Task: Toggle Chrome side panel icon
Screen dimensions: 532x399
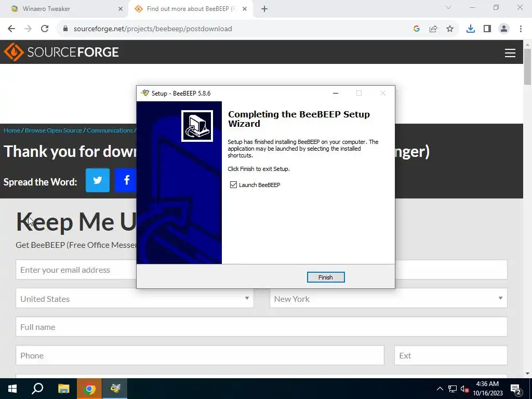Action: [487, 29]
